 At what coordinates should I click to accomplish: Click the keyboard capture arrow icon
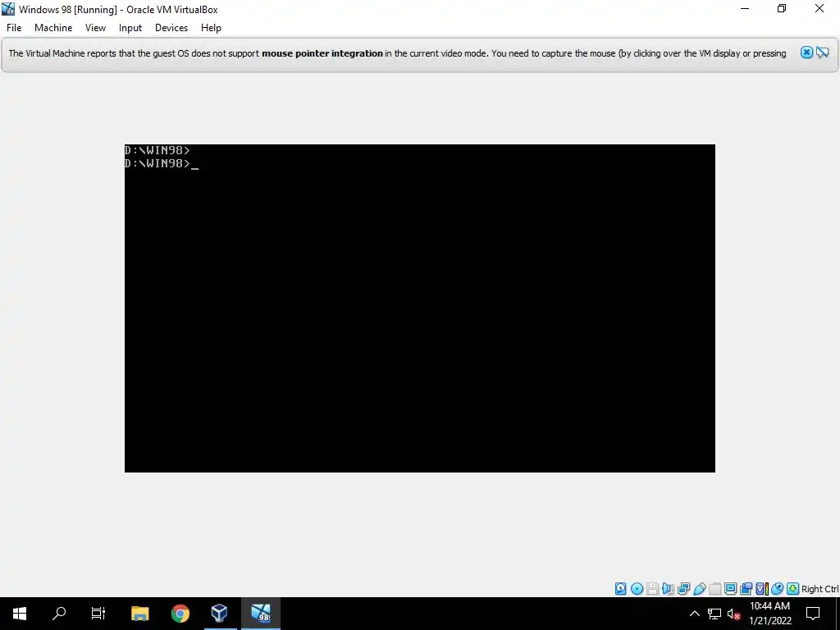point(793,589)
